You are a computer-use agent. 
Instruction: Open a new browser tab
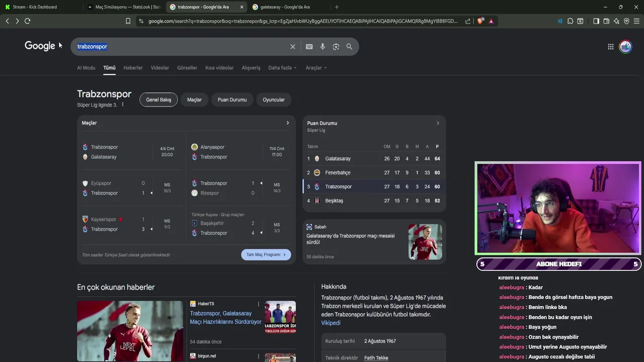coord(337,7)
